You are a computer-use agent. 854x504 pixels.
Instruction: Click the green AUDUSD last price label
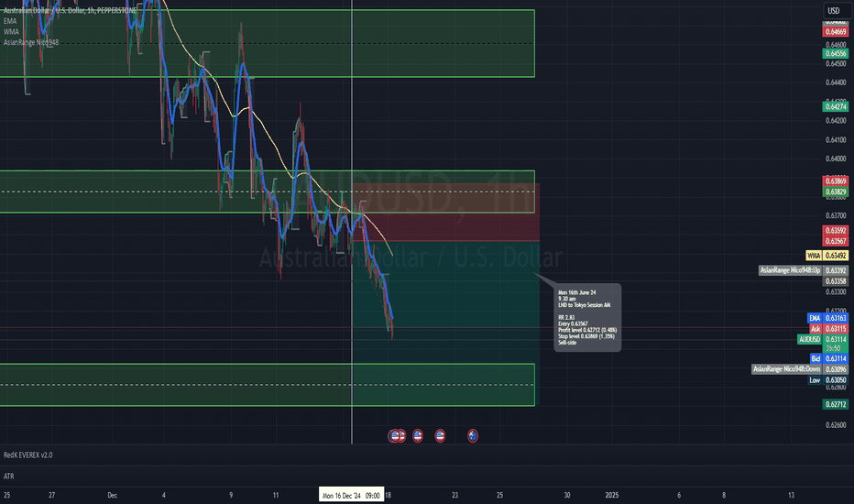click(x=823, y=339)
